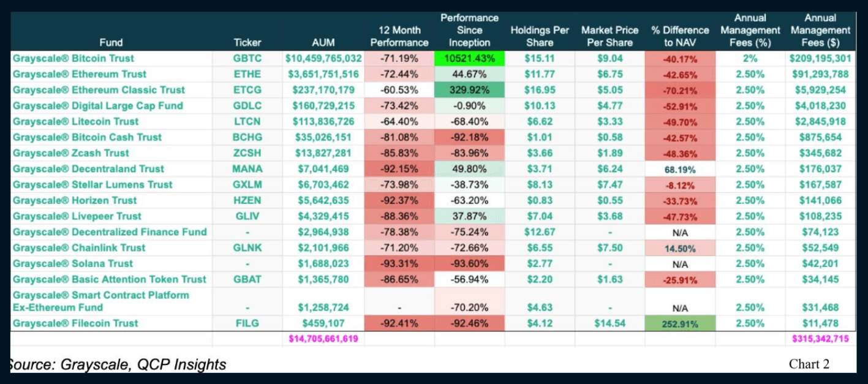Click the 2% annual management fee cell

(750, 58)
